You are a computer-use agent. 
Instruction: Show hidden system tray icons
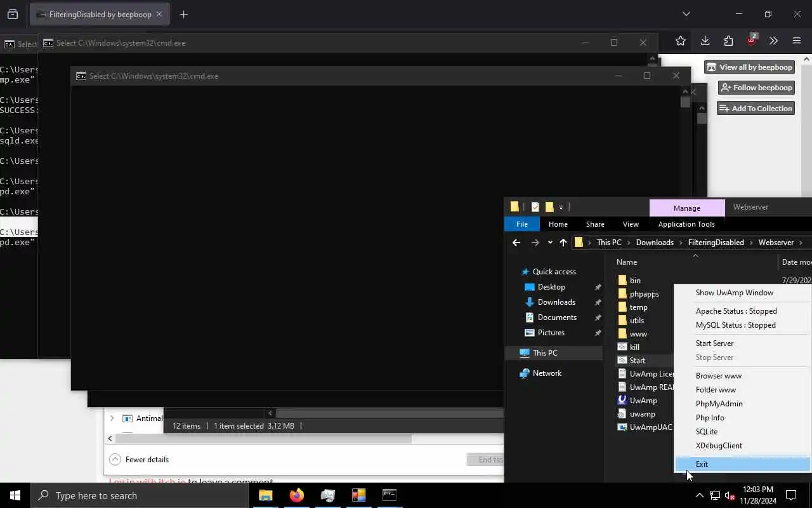699,496
